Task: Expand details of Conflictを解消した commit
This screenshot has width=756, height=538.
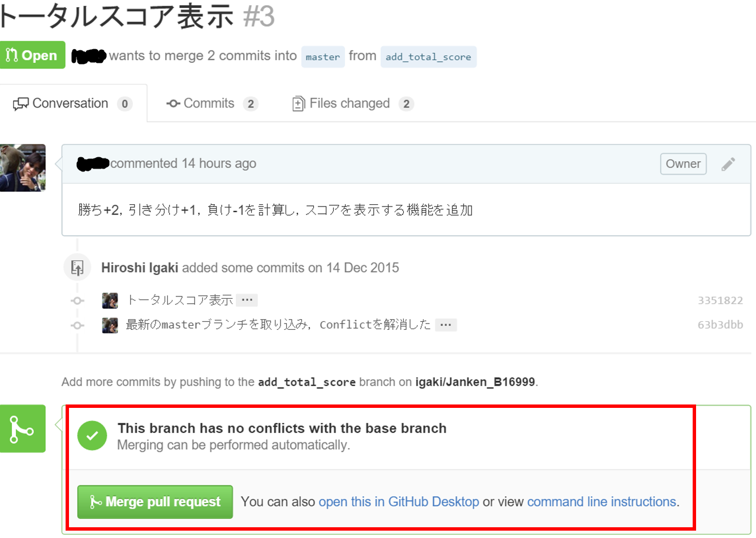Action: [x=446, y=325]
